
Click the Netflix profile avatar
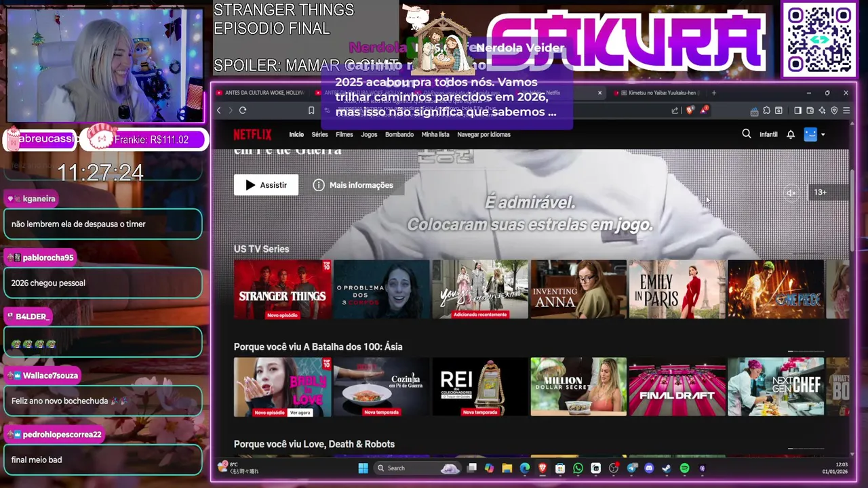click(810, 134)
